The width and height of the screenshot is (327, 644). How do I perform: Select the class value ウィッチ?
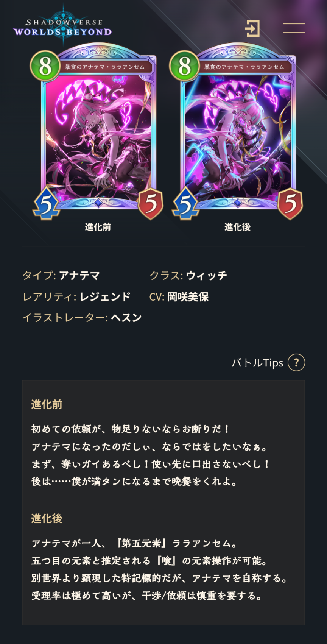pyautogui.click(x=206, y=275)
